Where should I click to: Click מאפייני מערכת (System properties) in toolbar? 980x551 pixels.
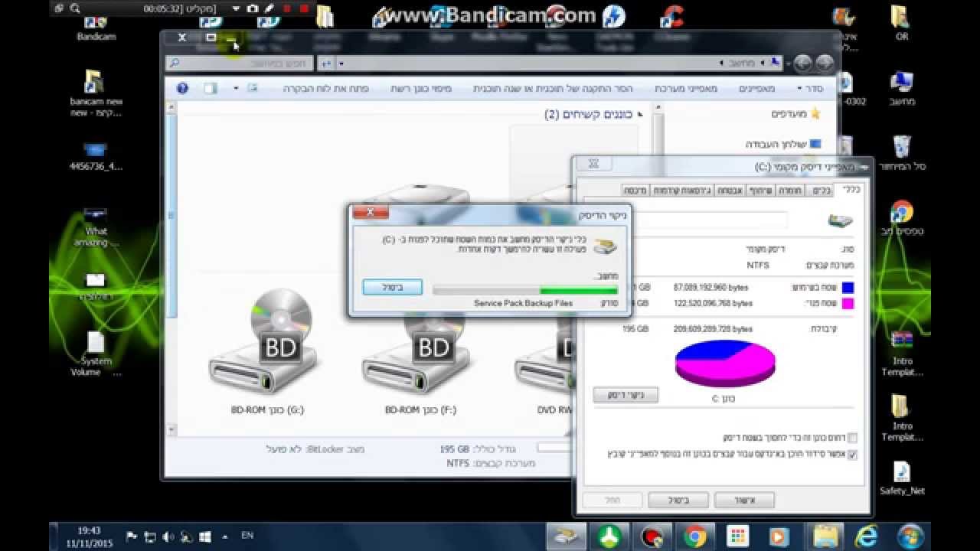pos(686,89)
